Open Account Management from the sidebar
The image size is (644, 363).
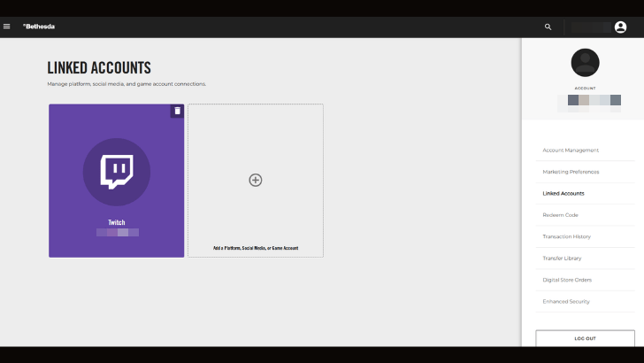tap(571, 151)
